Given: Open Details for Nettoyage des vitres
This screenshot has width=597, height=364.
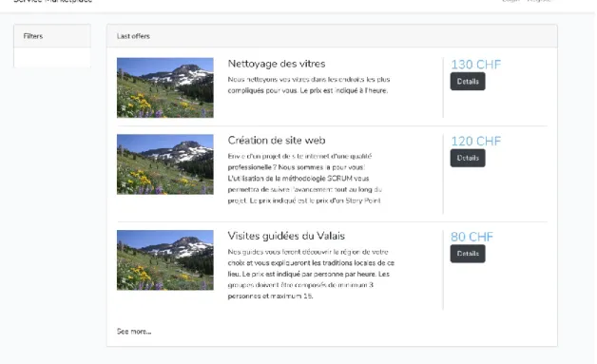Looking at the screenshot, I should pyautogui.click(x=468, y=82).
